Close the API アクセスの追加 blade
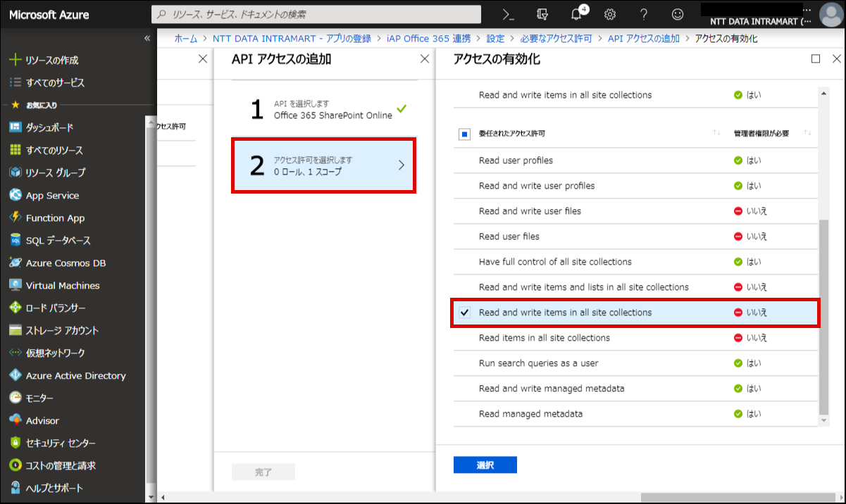This screenshot has height=504, width=846. point(425,59)
